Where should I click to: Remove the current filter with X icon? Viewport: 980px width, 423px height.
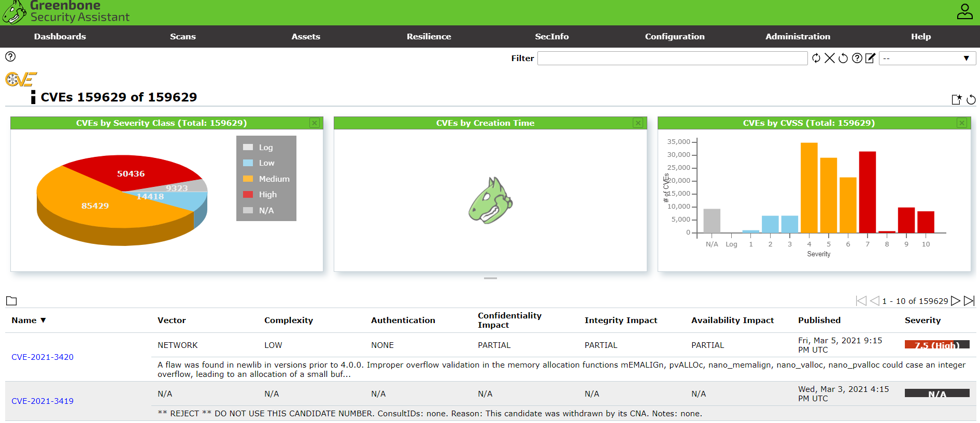click(830, 58)
